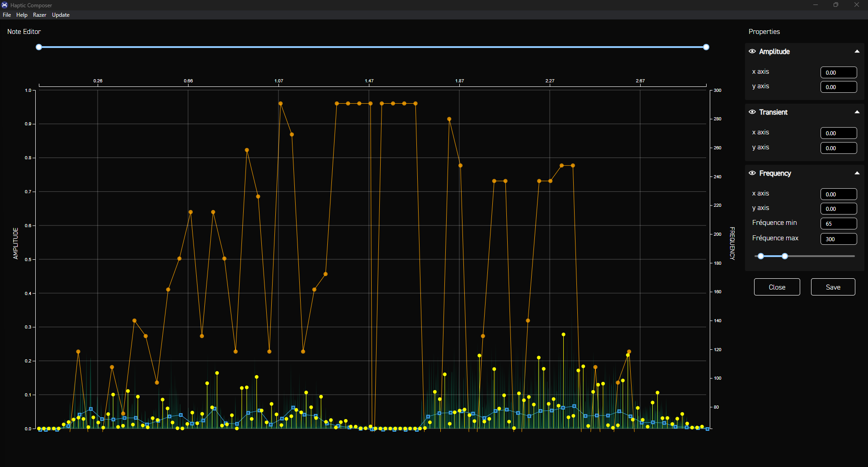Click the Properties panel heading
The height and width of the screenshot is (467, 868).
click(764, 32)
